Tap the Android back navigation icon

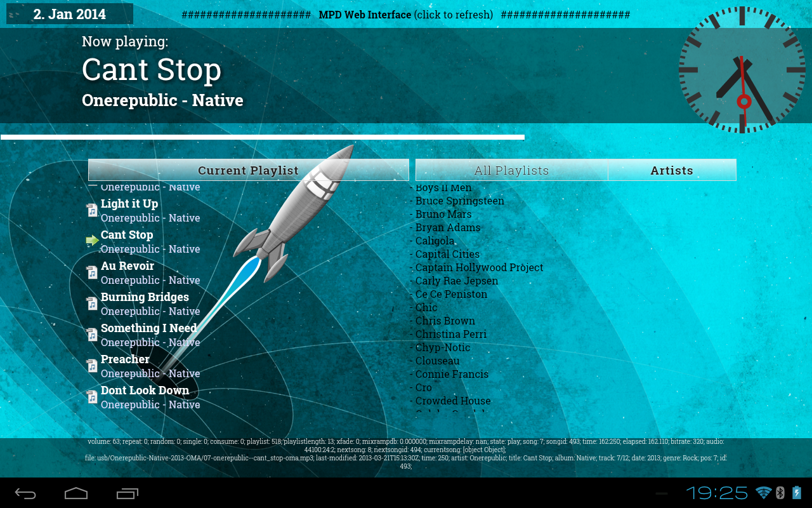click(x=25, y=493)
